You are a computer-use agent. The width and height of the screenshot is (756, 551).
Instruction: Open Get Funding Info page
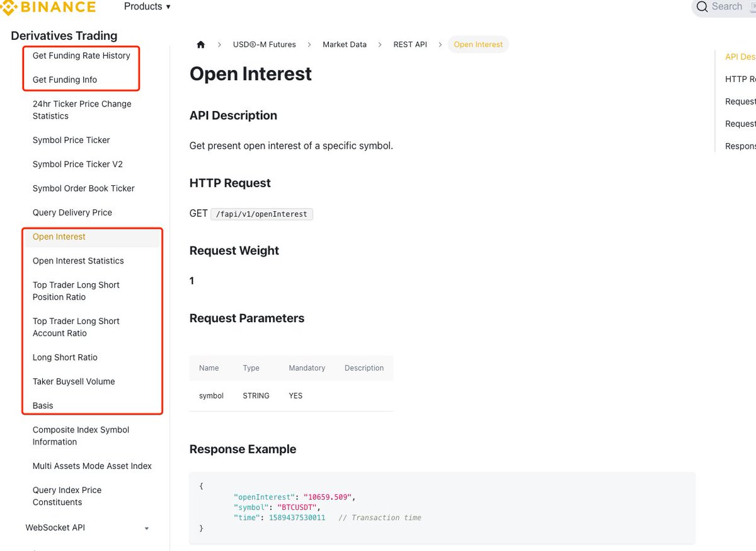(x=65, y=79)
